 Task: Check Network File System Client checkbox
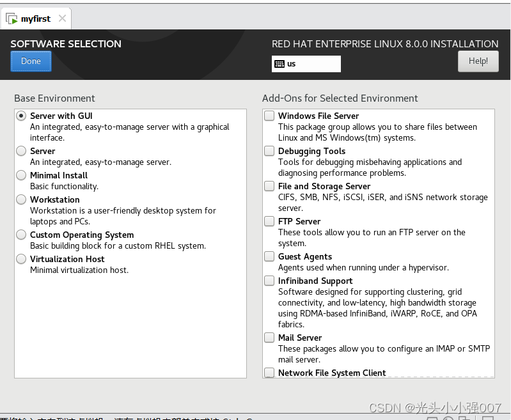pyautogui.click(x=269, y=373)
